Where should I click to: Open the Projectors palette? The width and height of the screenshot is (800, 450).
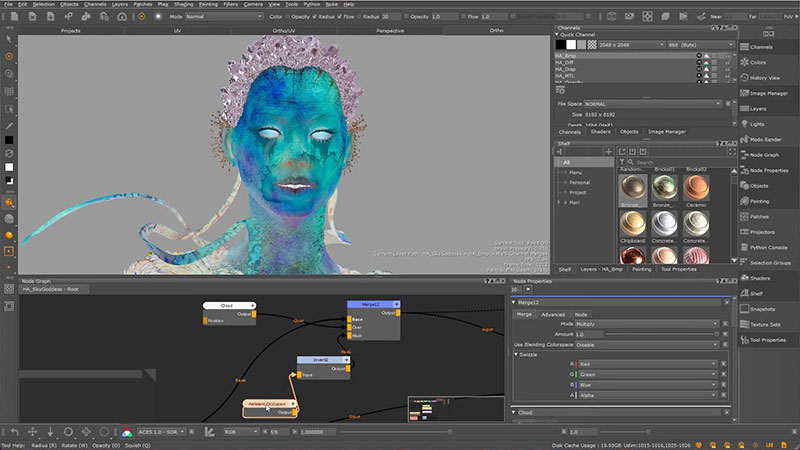pos(763,231)
